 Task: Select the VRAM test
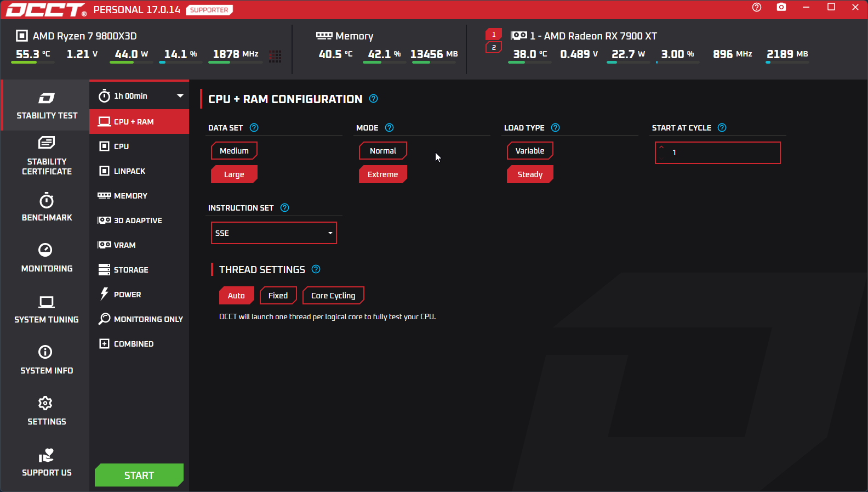139,245
